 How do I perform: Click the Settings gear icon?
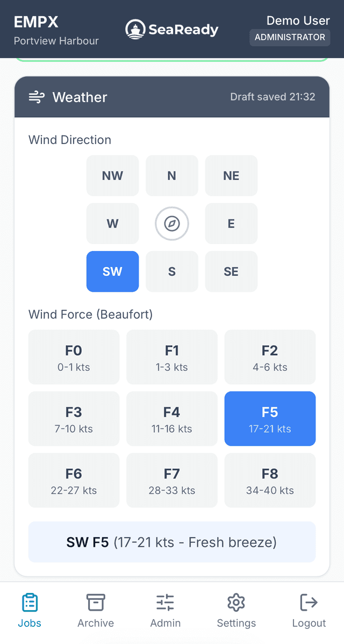coord(236,603)
